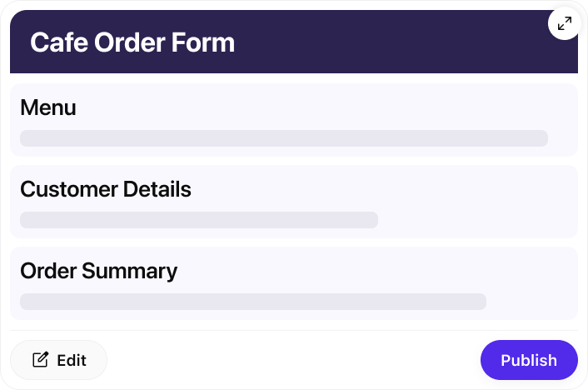Click empty footer space between Edit and Publish
Viewport: 588px width, 390px height.
(x=292, y=360)
